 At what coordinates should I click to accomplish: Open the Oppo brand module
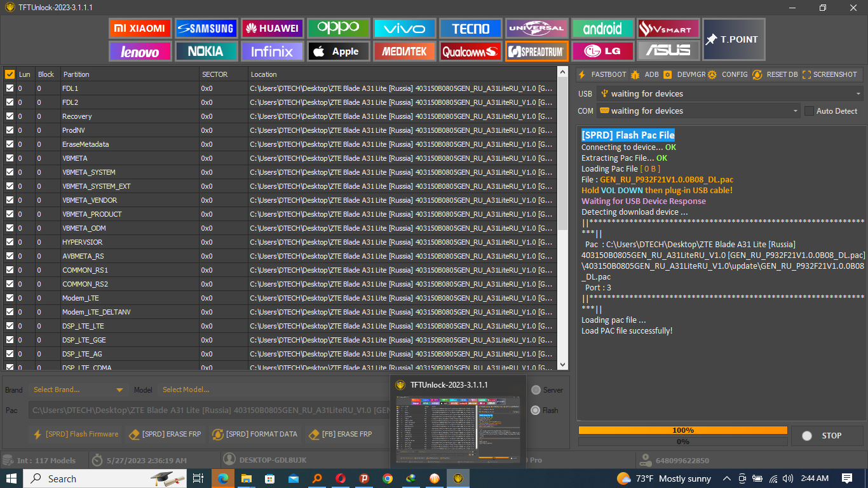pyautogui.click(x=338, y=29)
